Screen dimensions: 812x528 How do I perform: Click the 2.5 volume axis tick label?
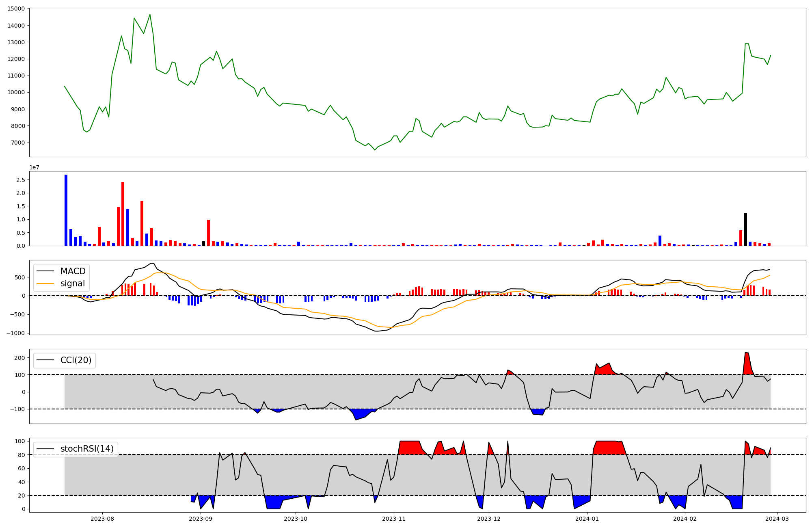tap(21, 180)
